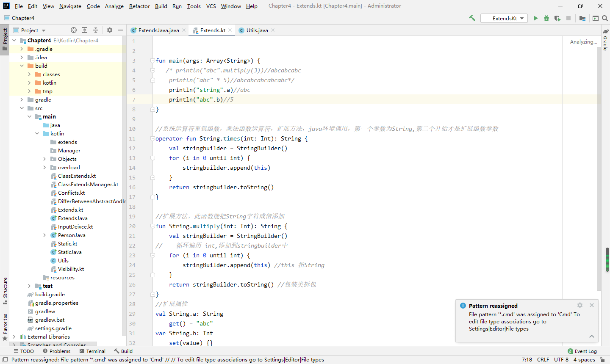Open Project panel gear settings
The height and width of the screenshot is (364, 610).
(x=110, y=30)
